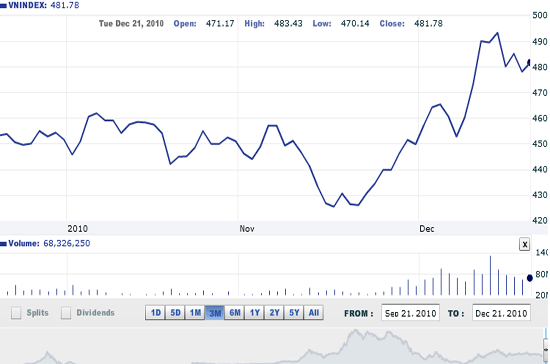The image size is (550, 364).
Task: Click the TO date field Dec 21, 2010
Action: coord(501,313)
